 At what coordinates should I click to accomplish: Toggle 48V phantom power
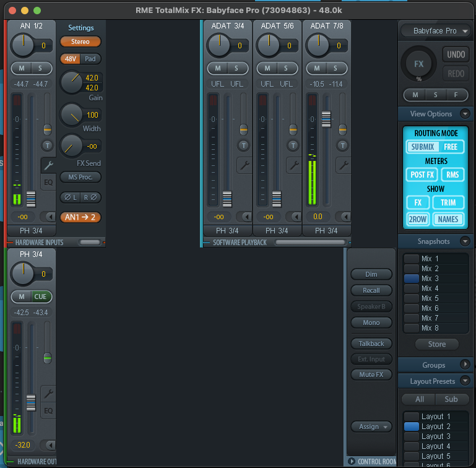click(x=70, y=59)
